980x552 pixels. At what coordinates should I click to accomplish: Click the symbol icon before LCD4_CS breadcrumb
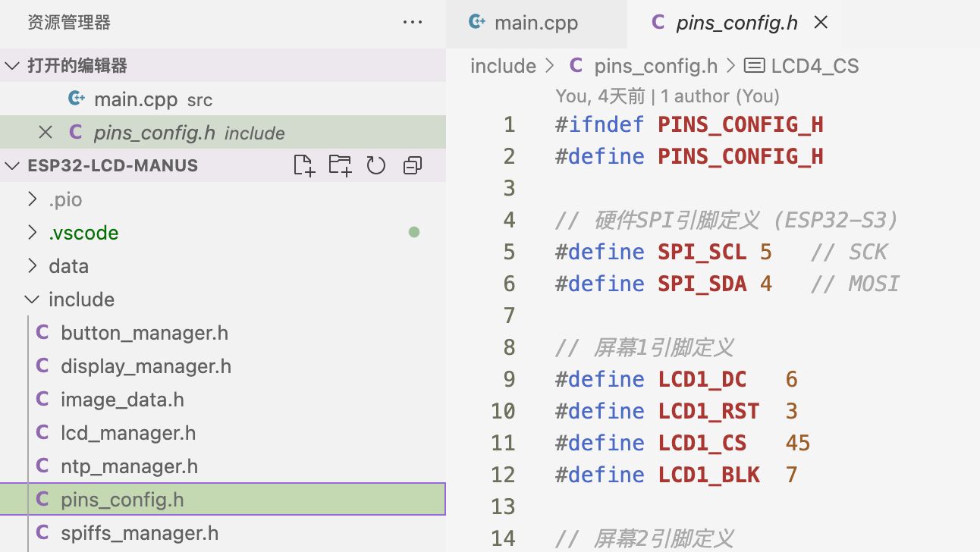(x=754, y=66)
